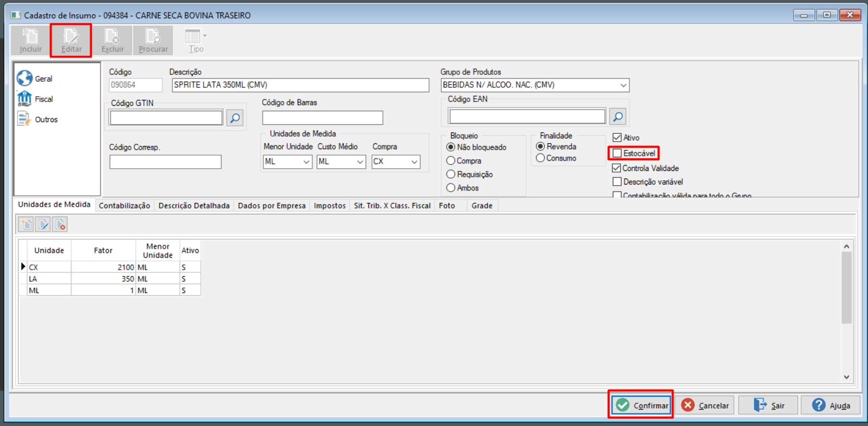Click the Ajuda button
Viewport: 868px width, 426px height.
click(x=831, y=405)
